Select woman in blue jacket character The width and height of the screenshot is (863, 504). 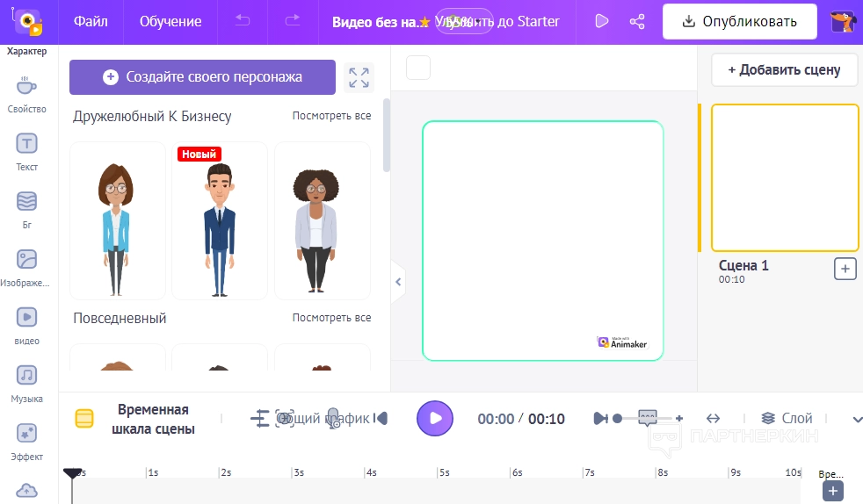click(x=117, y=220)
